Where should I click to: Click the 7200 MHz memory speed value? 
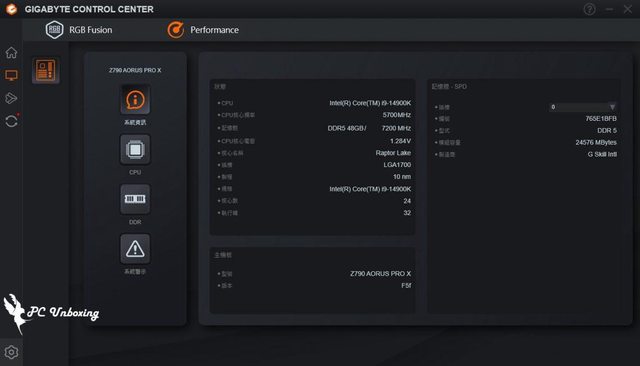tap(396, 128)
